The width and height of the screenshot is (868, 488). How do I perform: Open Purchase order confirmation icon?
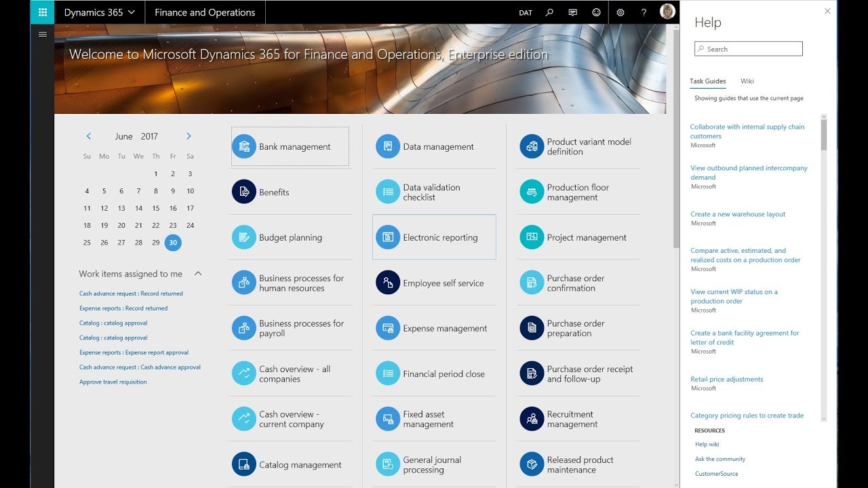pyautogui.click(x=532, y=283)
